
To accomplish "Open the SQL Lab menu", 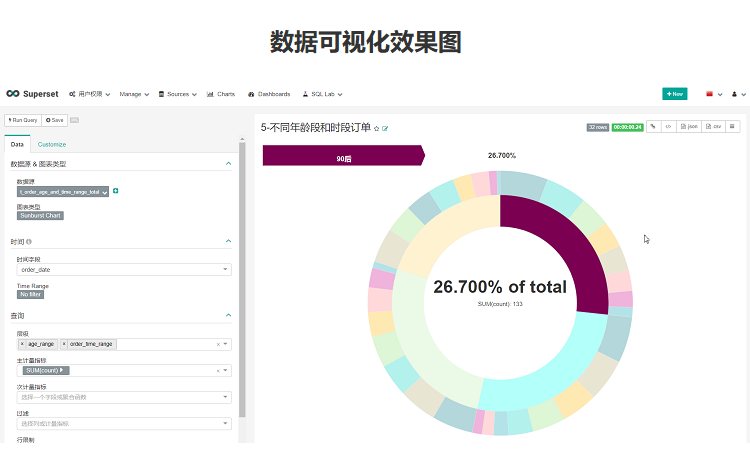I will pyautogui.click(x=322, y=94).
